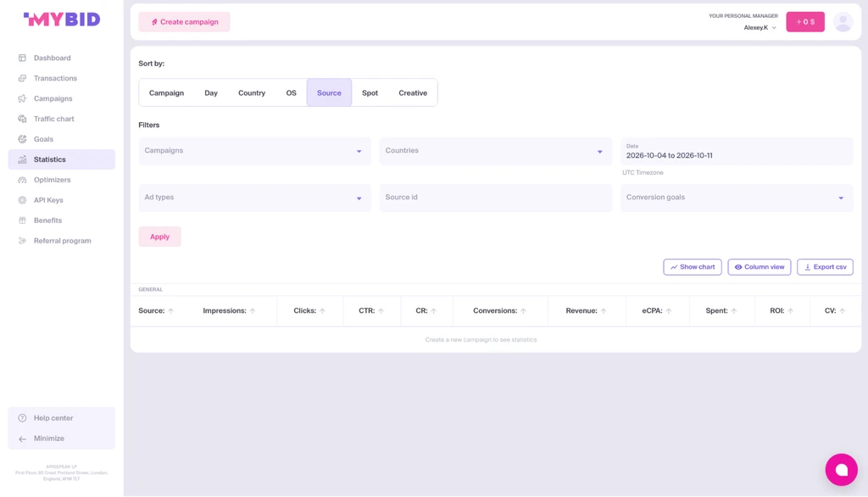Expand the Campaigns filter dropdown
Image resolution: width=868 pixels, height=497 pixels.
(254, 151)
